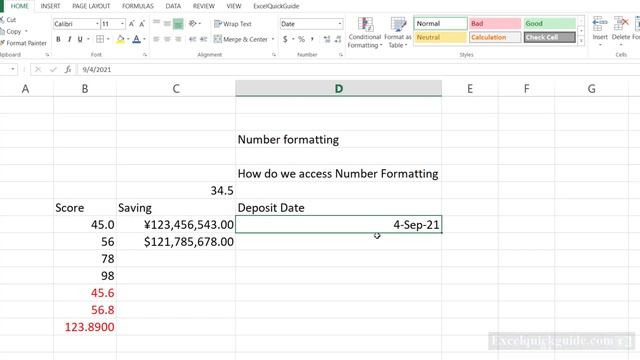Open the Font dialog launcher
This screenshot has width=640, height=360.
(145, 55)
